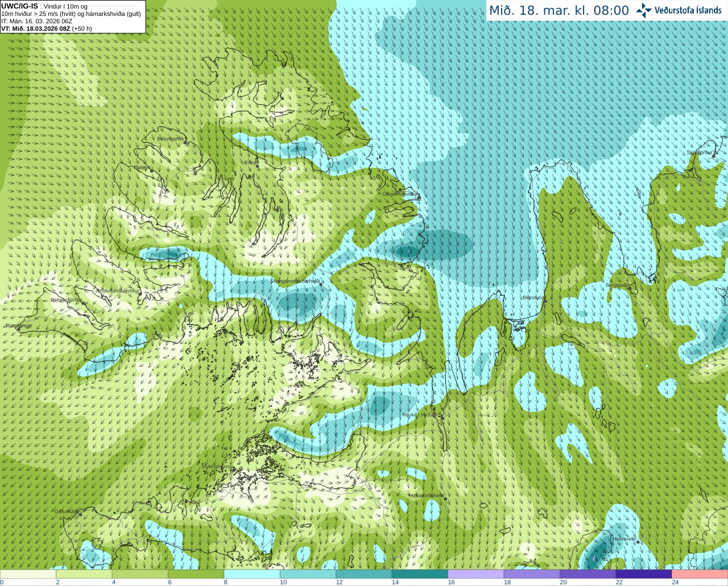Click the 'IT: Mán. 16. 03. 2026 06Z' line
Image resolution: width=728 pixels, height=586 pixels.
point(36,21)
